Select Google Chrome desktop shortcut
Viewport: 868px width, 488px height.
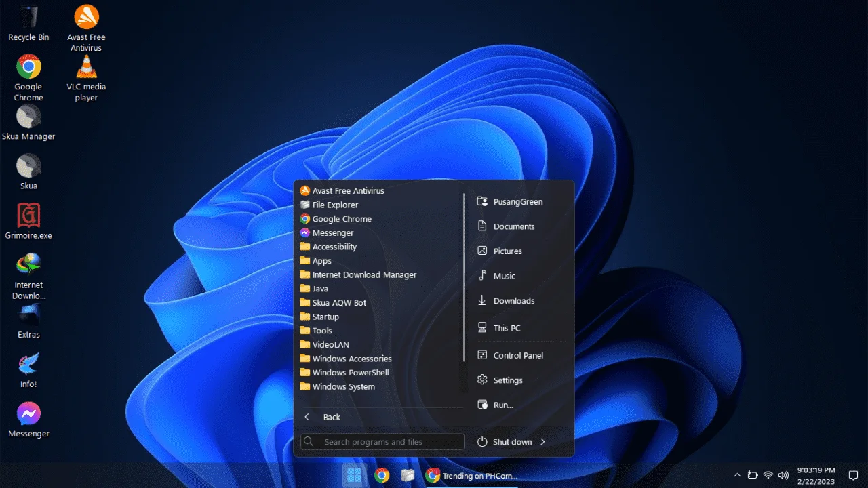click(28, 78)
